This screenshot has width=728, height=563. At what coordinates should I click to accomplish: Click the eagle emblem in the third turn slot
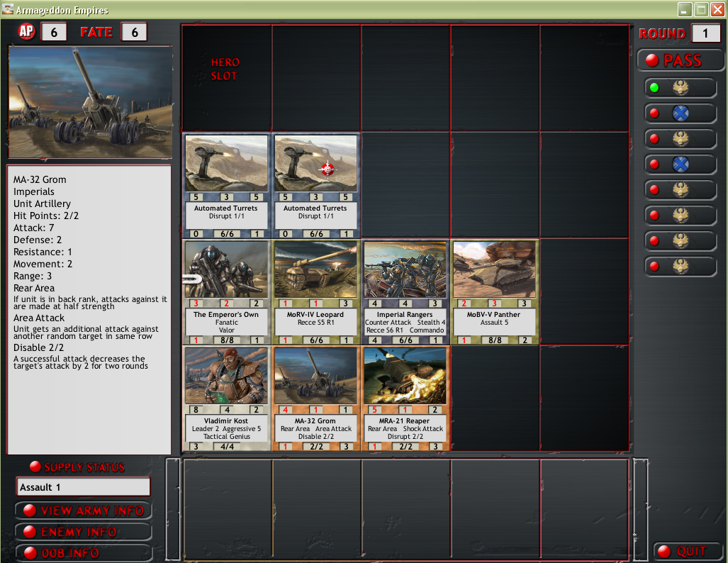(681, 139)
